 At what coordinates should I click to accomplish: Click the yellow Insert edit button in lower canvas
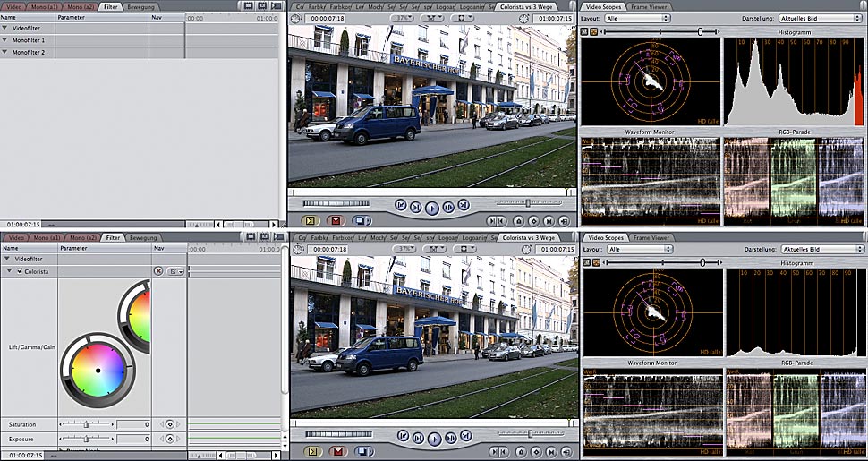point(311,451)
